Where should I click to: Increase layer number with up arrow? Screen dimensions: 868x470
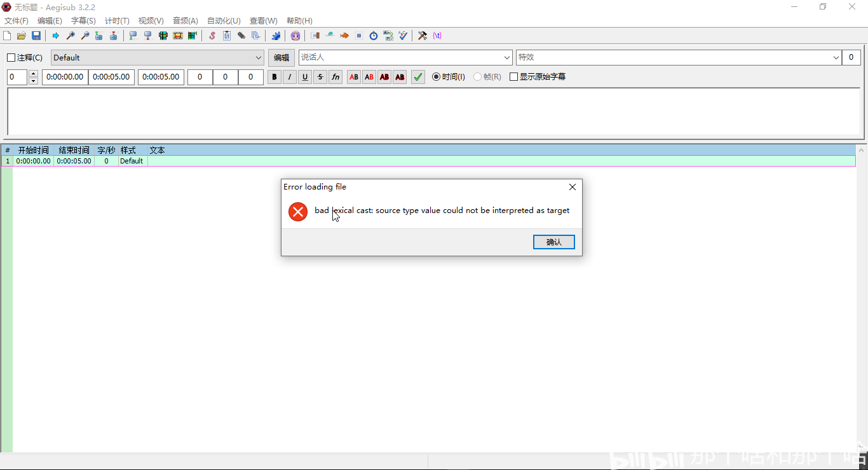(x=33, y=74)
